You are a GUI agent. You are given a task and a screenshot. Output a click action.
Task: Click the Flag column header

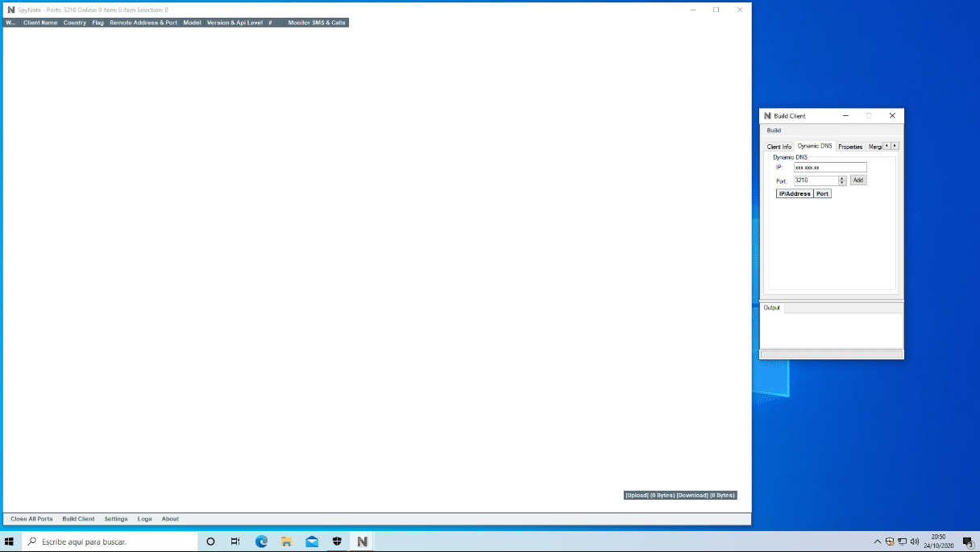pos(98,23)
